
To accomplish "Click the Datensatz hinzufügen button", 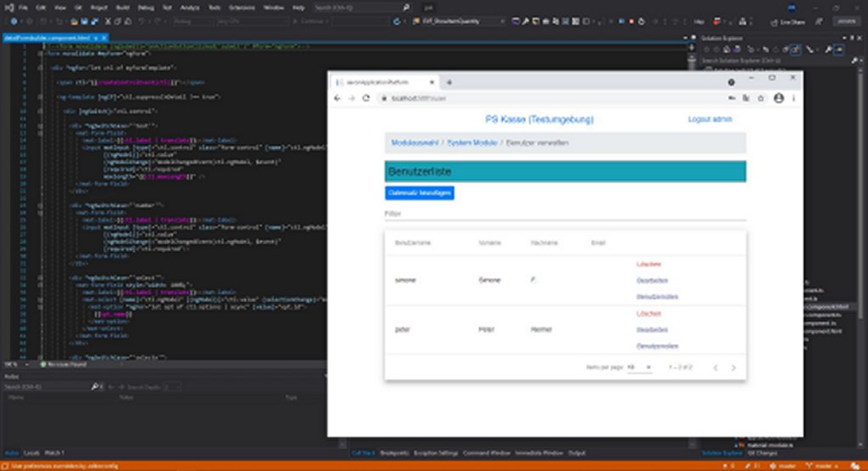I will [420, 193].
